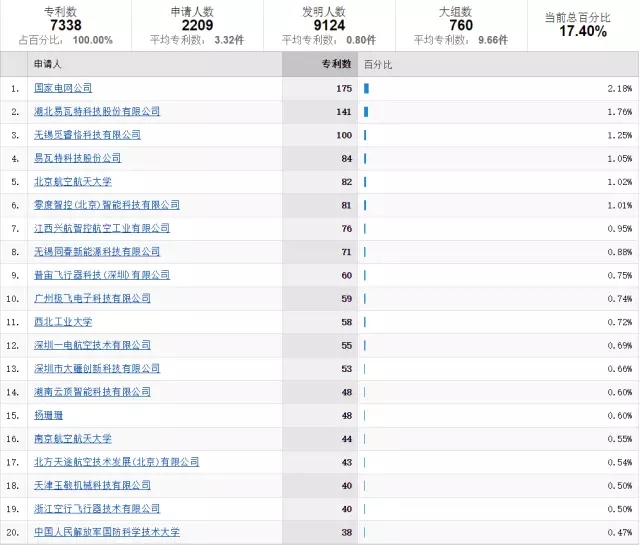The image size is (640, 545).
Task: Click the 无锡觅睿恪科技有限公司 applicant link
Action: 87,135
